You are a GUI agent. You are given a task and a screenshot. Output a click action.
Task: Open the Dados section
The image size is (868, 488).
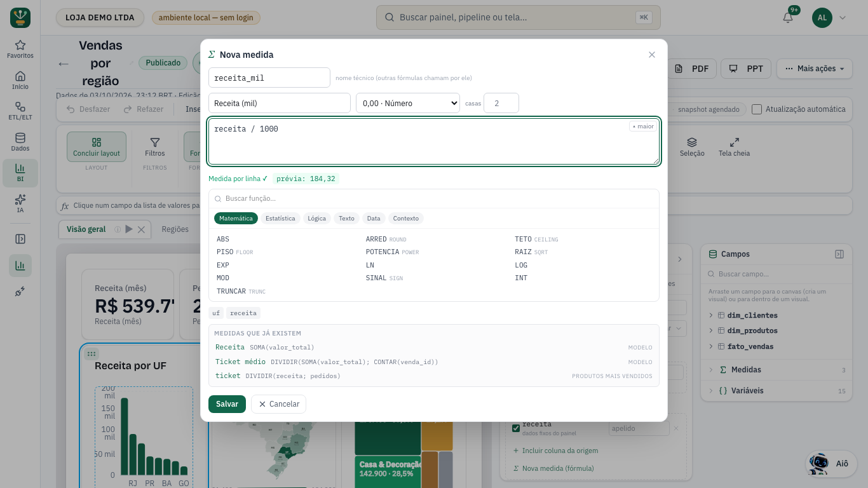pos(20,142)
